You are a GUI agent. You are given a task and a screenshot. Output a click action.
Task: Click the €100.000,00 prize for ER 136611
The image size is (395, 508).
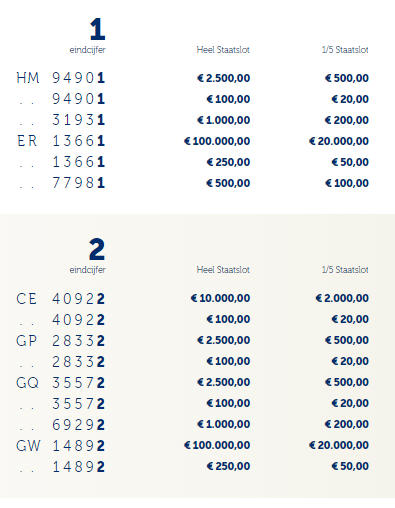coord(217,141)
